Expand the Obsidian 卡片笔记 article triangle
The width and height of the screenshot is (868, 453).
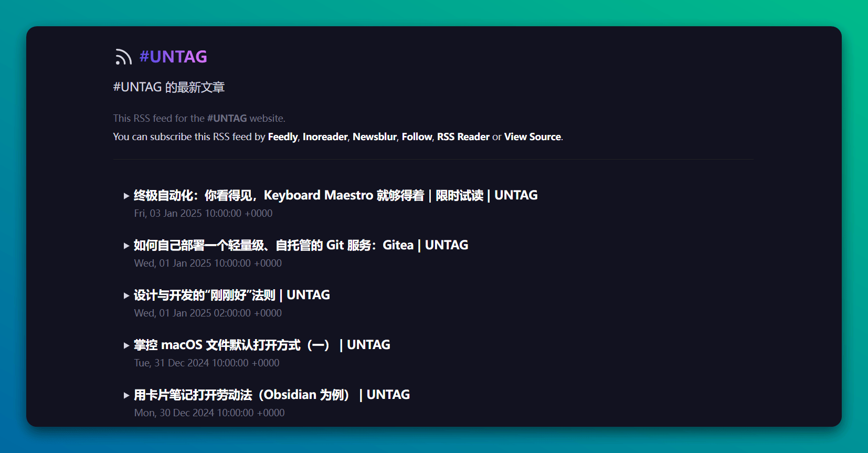tap(126, 395)
